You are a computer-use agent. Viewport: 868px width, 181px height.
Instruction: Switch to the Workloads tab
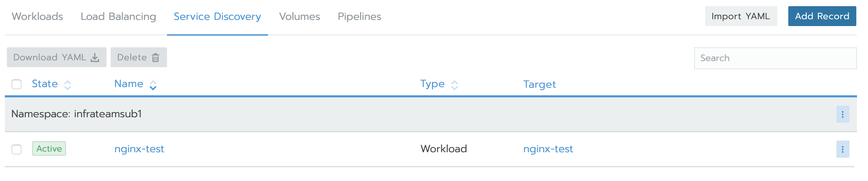point(37,16)
